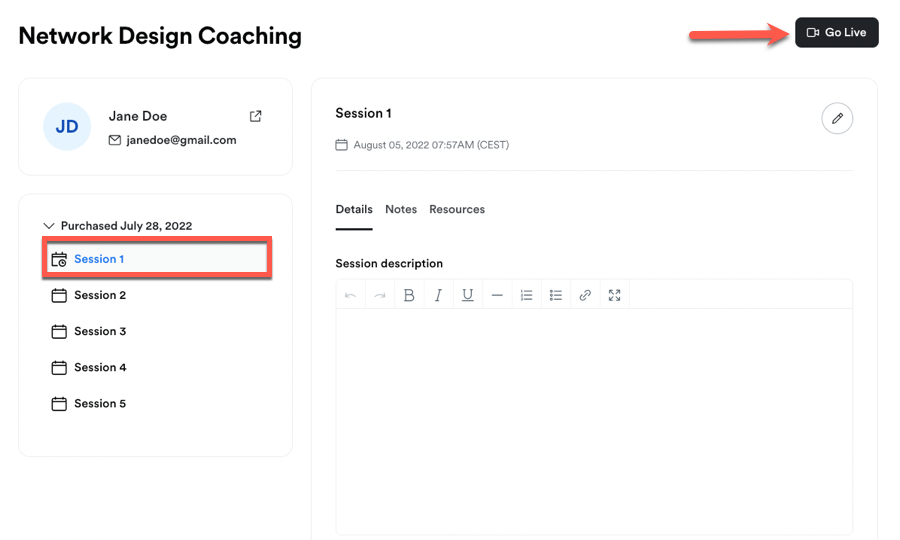Toggle italic formatting in session description

click(438, 295)
